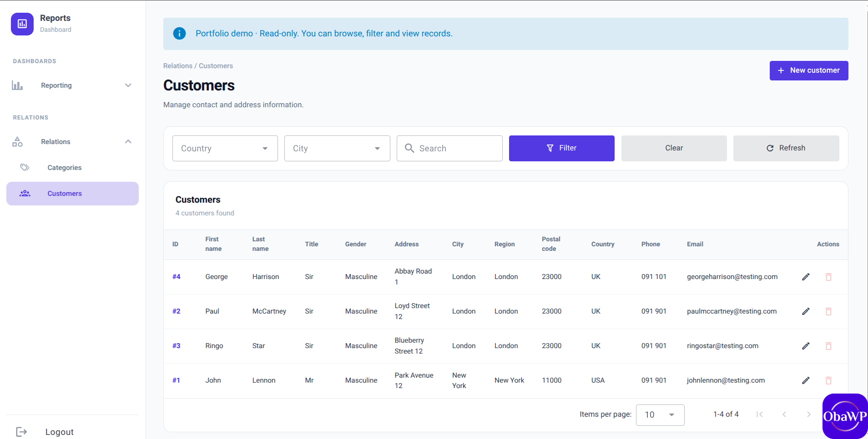Click the Customers people icon in sidebar

coord(25,194)
